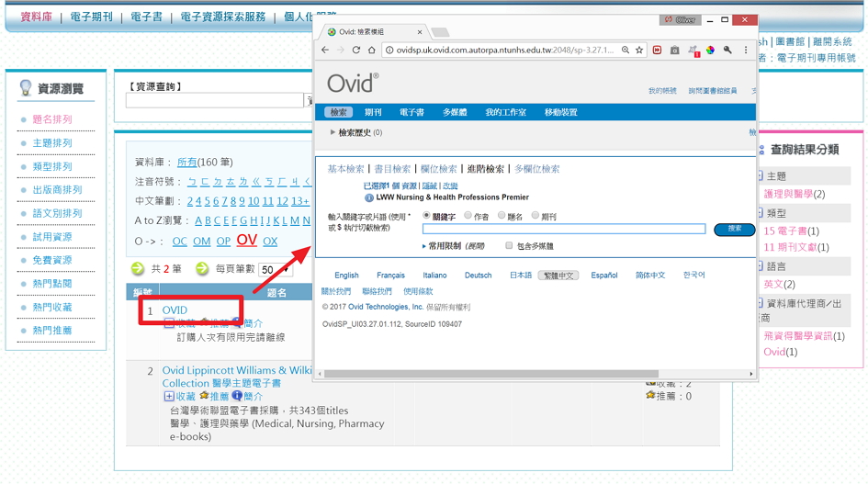Open browser home page icon
Image resolution: width=868 pixels, height=484 pixels.
pyautogui.click(x=371, y=50)
